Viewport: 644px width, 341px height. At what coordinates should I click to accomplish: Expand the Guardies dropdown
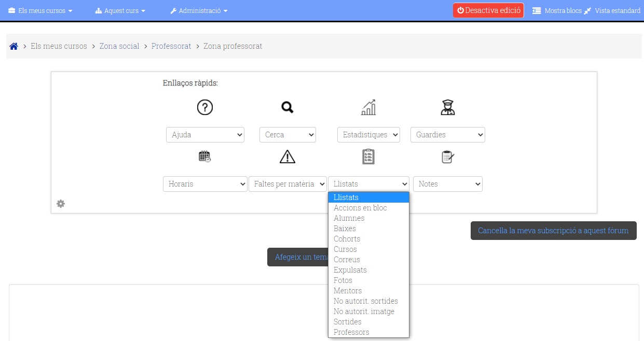pos(448,135)
